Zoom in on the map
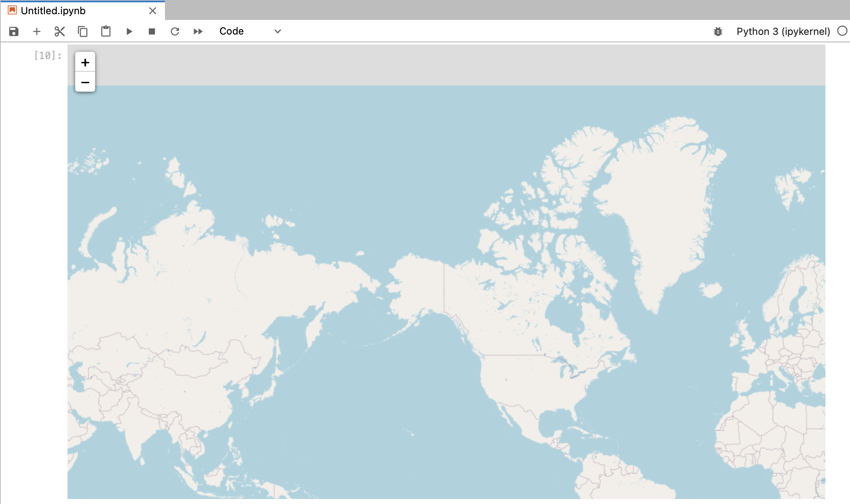 [85, 62]
